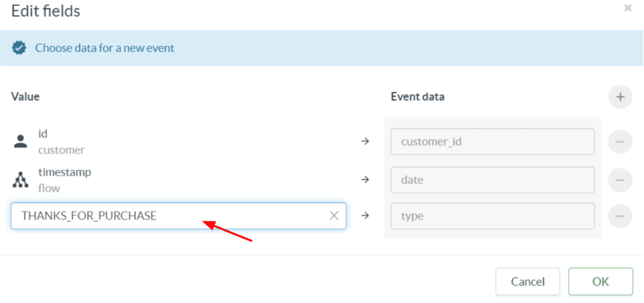Click into the THANKS_FOR_PURCHASE value input
The image size is (644, 303).
167,216
